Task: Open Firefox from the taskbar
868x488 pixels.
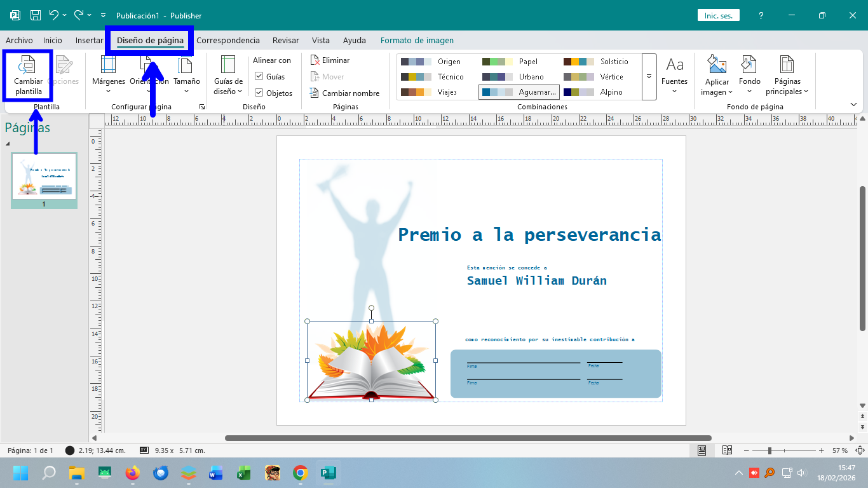Action: pos(132,473)
